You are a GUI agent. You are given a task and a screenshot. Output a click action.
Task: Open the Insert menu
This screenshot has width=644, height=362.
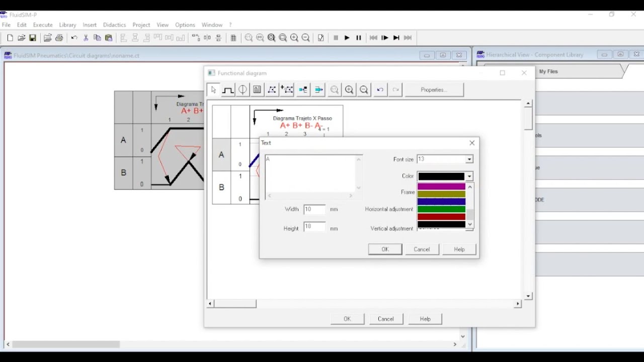pos(90,25)
